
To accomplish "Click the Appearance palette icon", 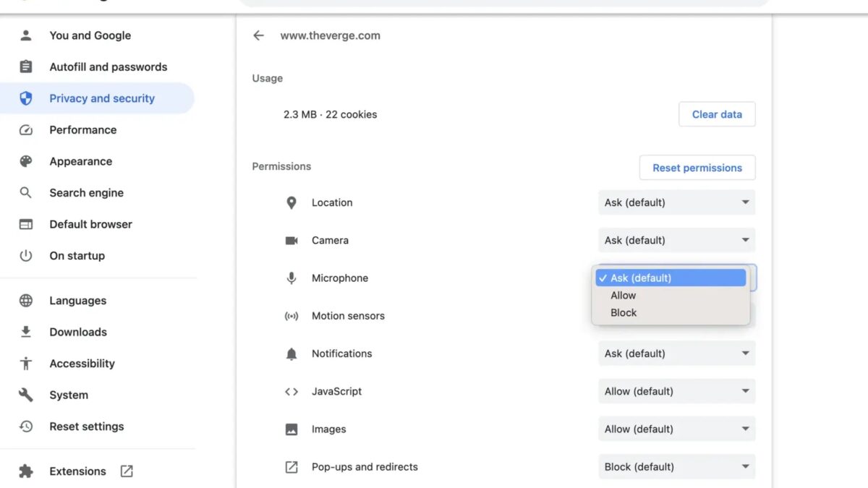I will (x=26, y=161).
